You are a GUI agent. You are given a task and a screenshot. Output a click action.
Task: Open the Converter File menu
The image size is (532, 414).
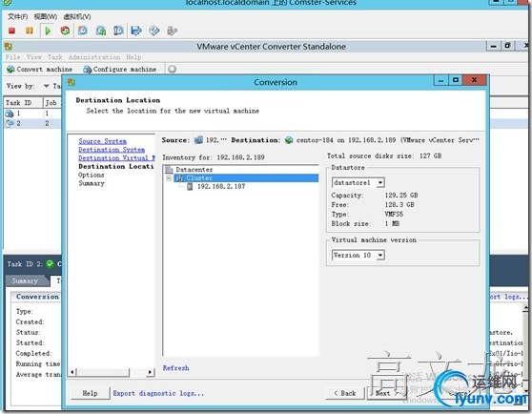coord(12,57)
